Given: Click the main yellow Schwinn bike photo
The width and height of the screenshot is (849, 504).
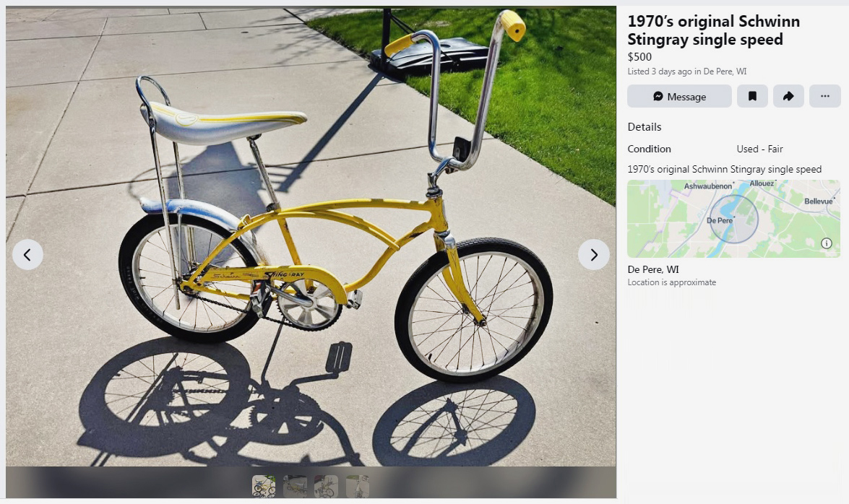Looking at the screenshot, I should pos(311,236).
